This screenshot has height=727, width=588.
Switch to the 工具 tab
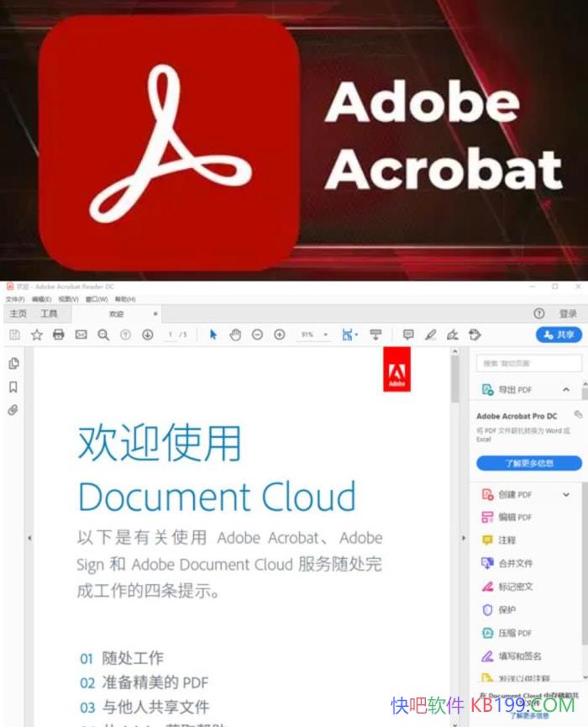tap(50, 313)
